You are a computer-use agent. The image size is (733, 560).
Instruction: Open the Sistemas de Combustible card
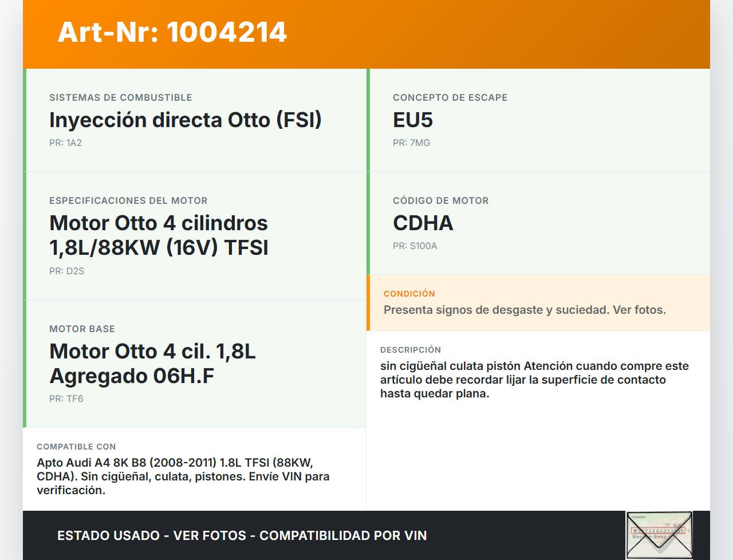point(120,97)
